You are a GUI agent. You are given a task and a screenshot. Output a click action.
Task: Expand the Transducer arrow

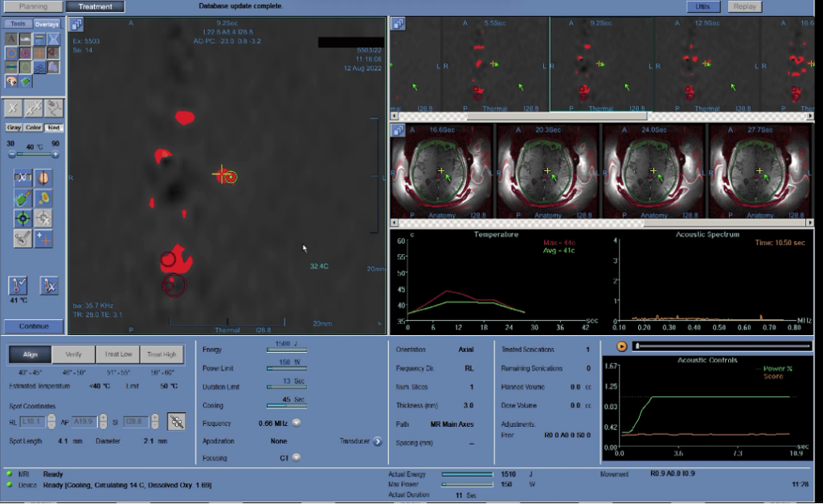377,440
